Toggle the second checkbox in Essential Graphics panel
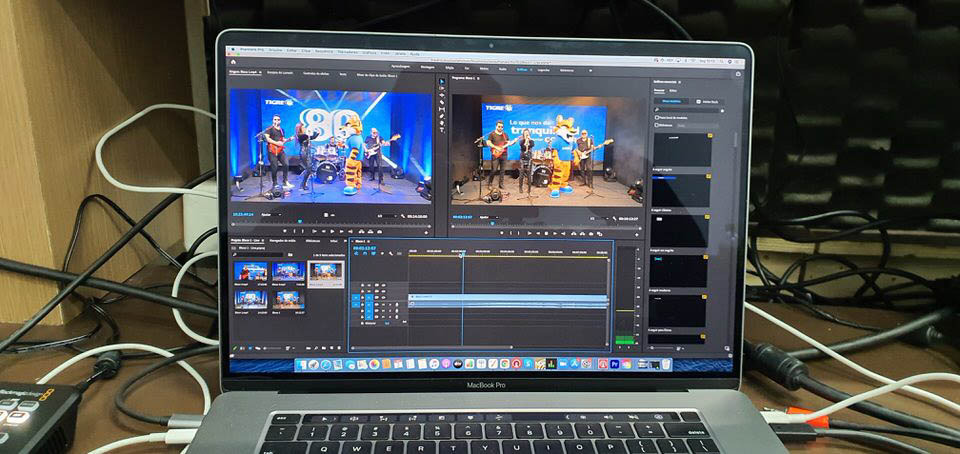Screen dimensions: 960x454 [656, 125]
